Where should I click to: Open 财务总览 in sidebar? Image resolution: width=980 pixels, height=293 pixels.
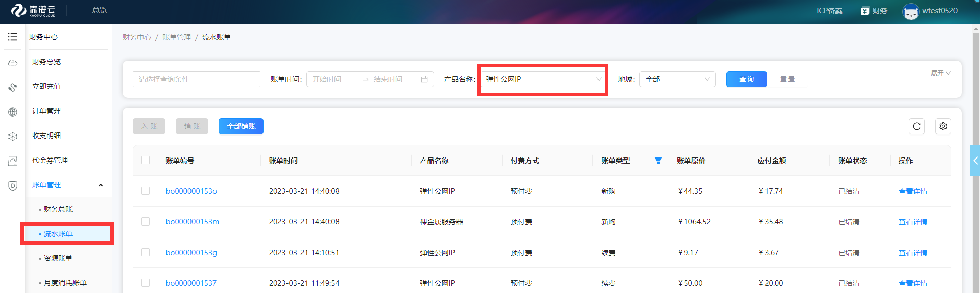point(46,62)
